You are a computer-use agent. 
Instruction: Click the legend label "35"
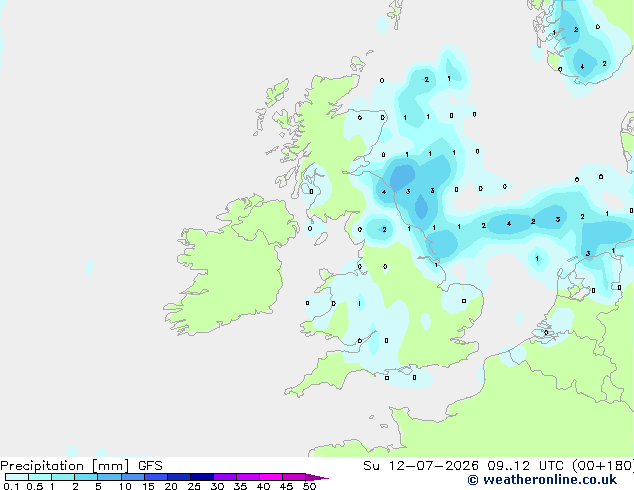(x=240, y=486)
